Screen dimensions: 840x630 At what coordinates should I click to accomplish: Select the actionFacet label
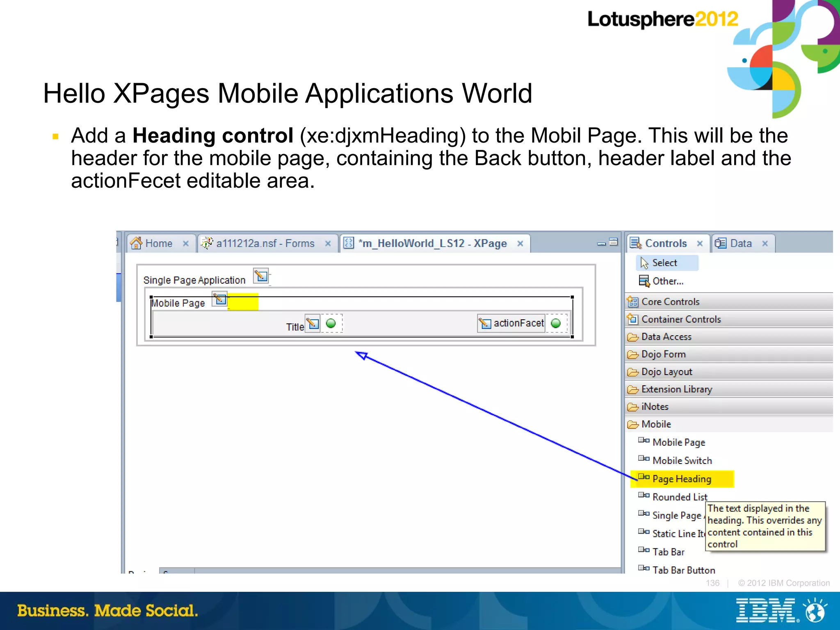519,323
